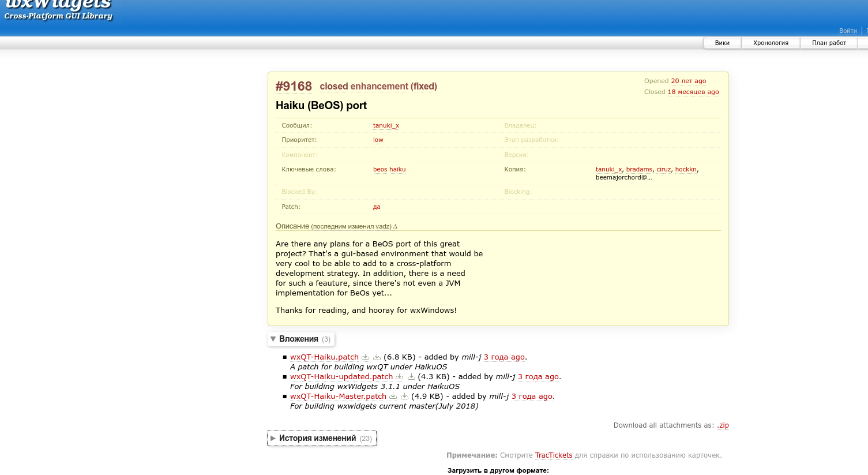Click the 'Thanks for reading, and hooray for wxWindows!' line
Image resolution: width=868 pixels, height=475 pixels.
(366, 311)
